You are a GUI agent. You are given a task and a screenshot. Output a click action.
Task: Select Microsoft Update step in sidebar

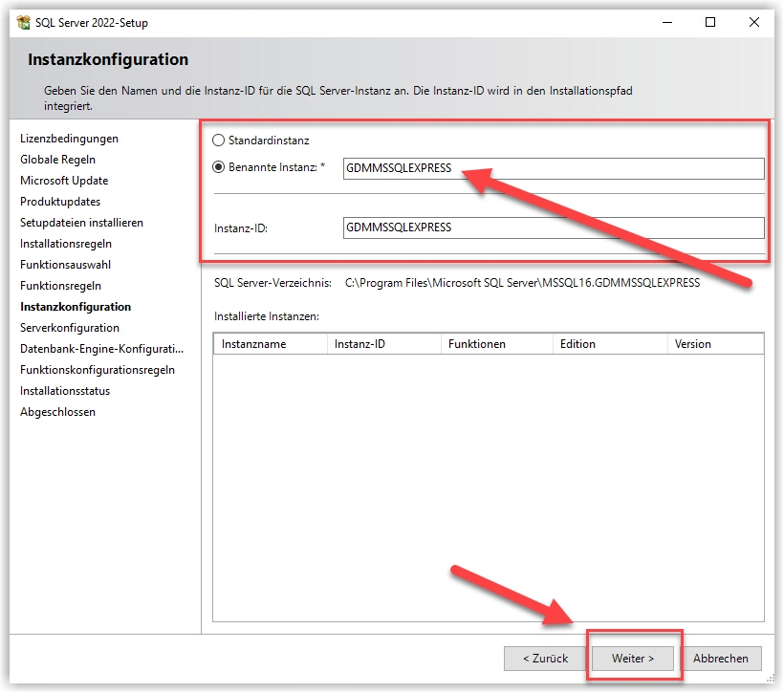[x=64, y=181]
